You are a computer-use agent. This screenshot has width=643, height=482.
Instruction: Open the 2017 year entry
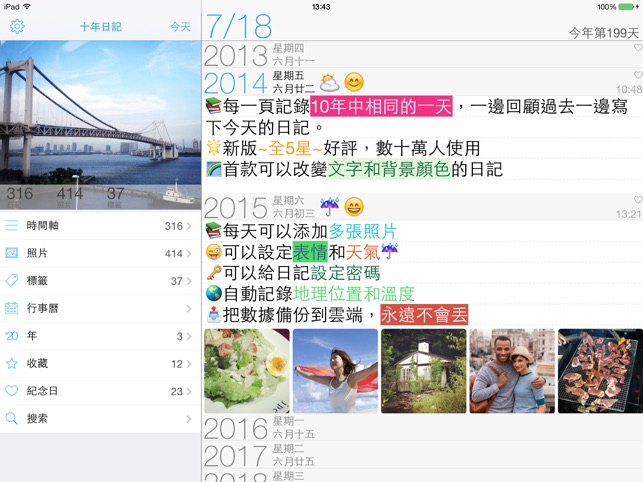pos(422,455)
